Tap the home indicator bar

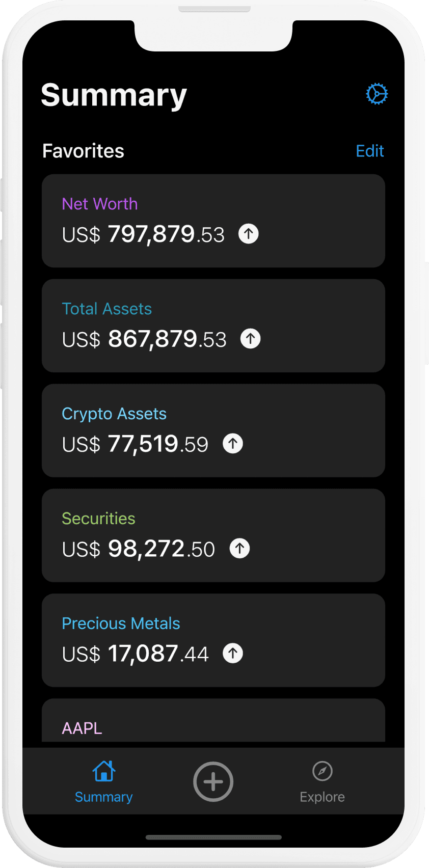tap(213, 837)
